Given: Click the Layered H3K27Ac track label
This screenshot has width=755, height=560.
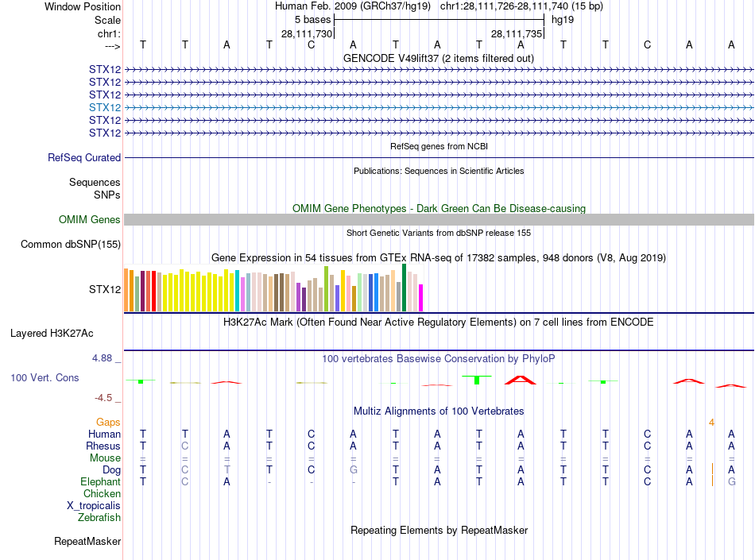Looking at the screenshot, I should 52,333.
